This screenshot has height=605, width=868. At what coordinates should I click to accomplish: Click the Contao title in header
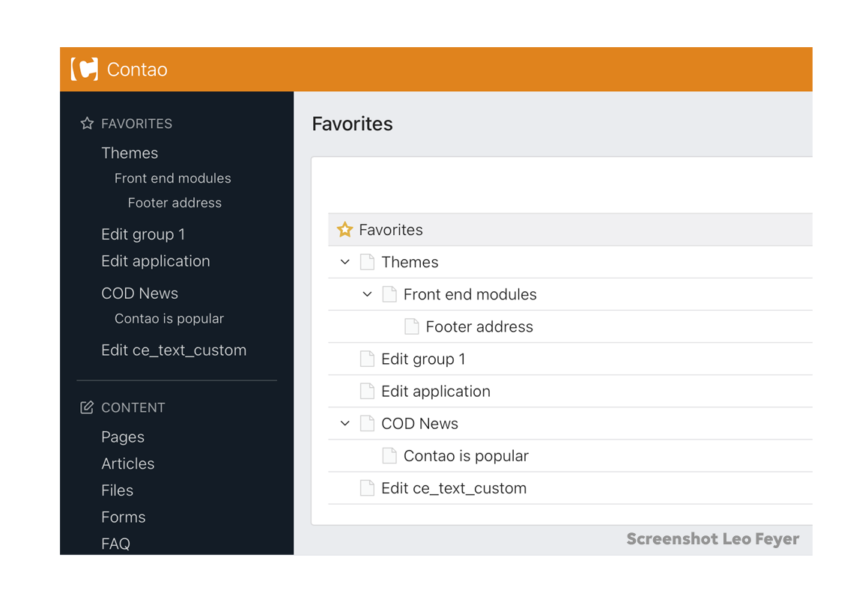[137, 70]
